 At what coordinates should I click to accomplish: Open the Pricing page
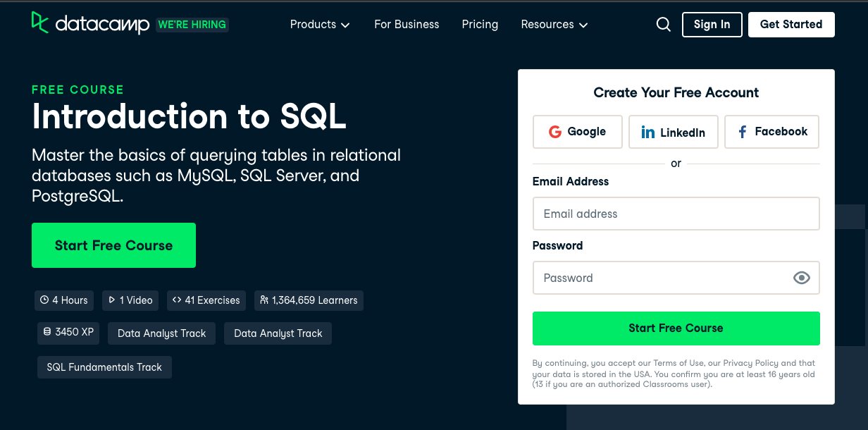tap(480, 25)
